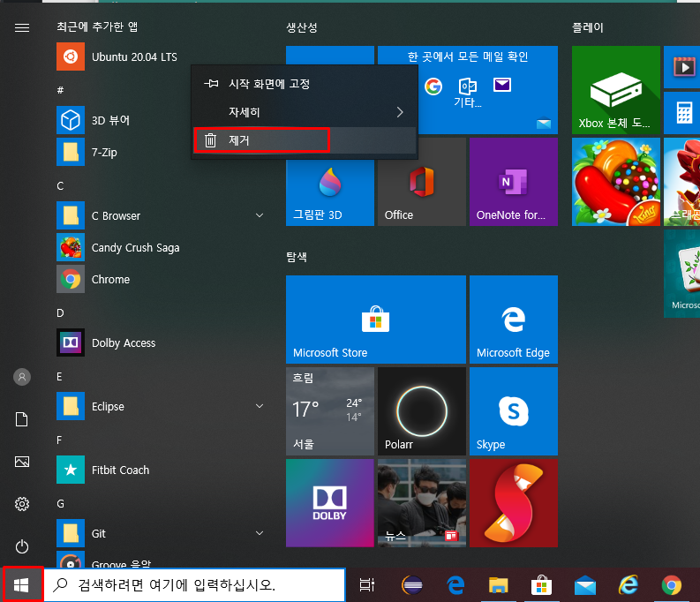Open the Microsoft Mahjong tile
The image size is (700, 602).
click(682, 274)
